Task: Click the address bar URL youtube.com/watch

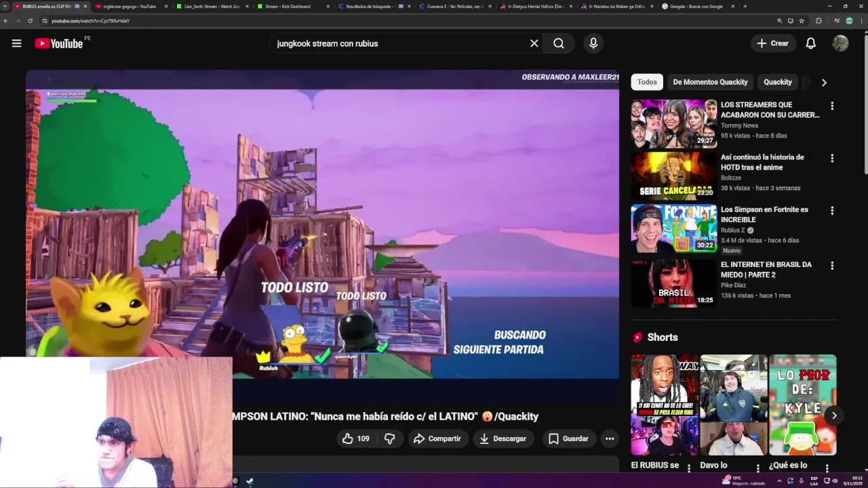Action: pyautogui.click(x=90, y=21)
